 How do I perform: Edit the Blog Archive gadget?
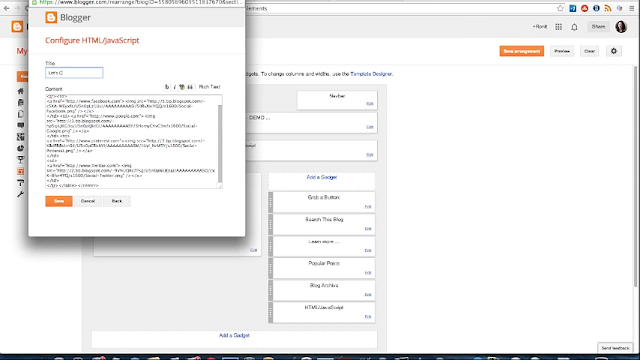click(x=368, y=295)
